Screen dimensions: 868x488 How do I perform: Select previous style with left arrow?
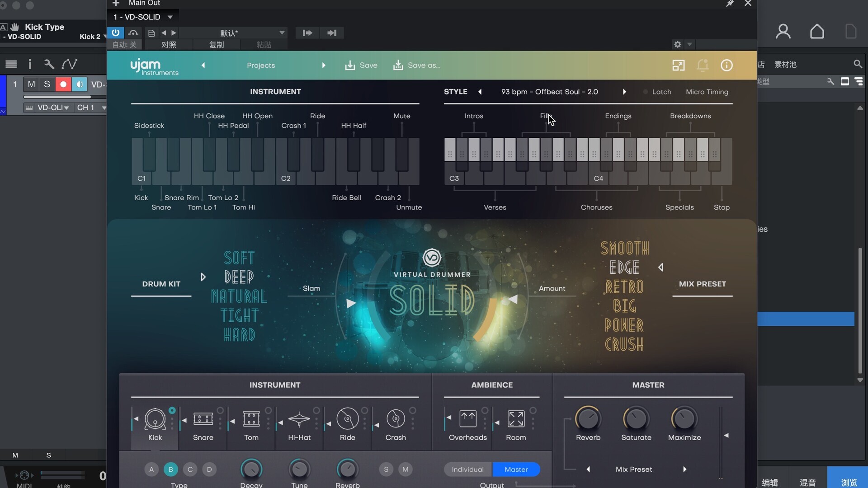[x=480, y=92]
